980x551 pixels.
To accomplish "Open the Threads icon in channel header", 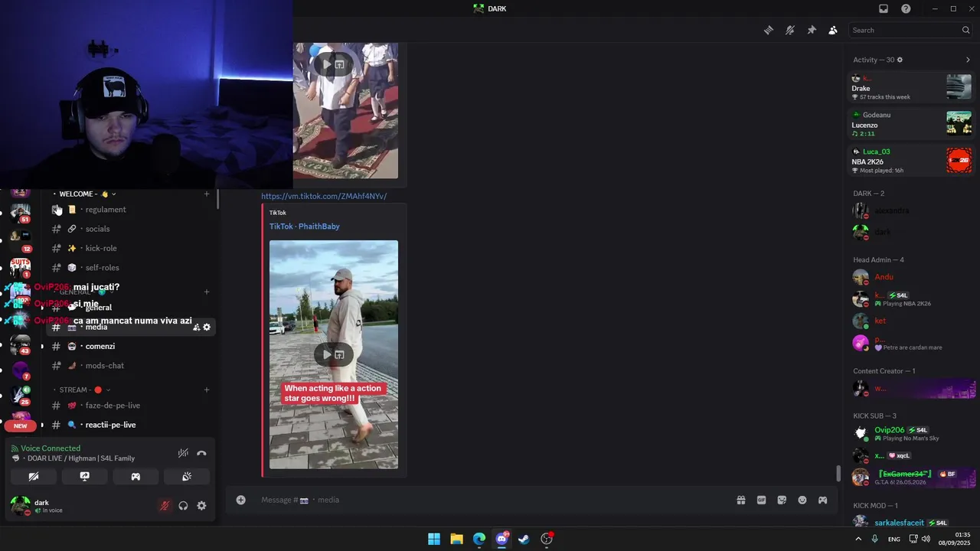I will (769, 30).
